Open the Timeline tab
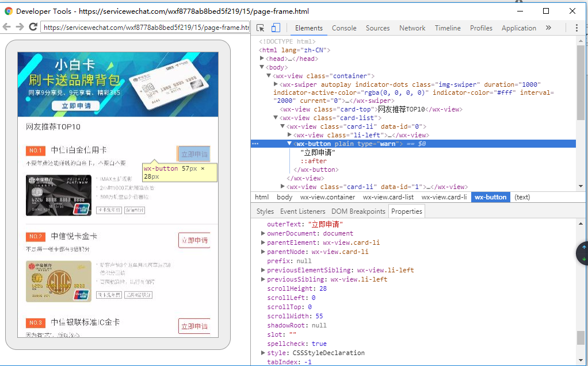 [448, 28]
